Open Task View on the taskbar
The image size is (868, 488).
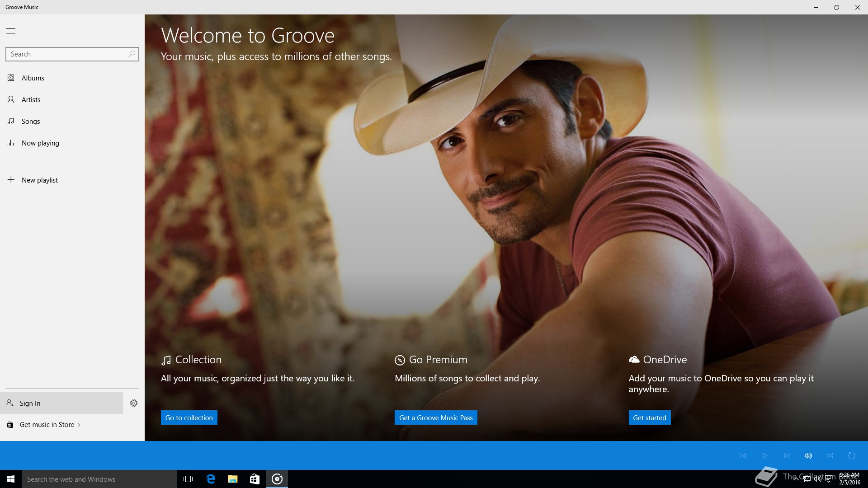(x=188, y=479)
